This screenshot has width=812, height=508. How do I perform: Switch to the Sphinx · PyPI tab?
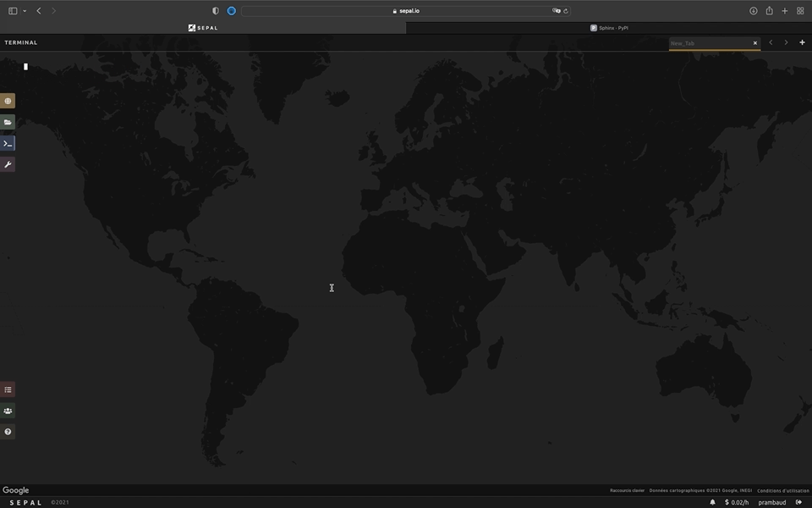[x=609, y=28]
